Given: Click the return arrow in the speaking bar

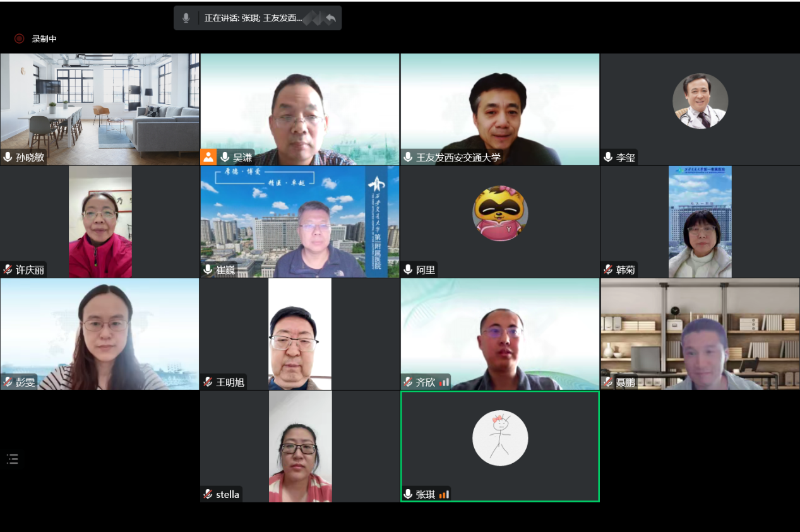Looking at the screenshot, I should (x=330, y=18).
